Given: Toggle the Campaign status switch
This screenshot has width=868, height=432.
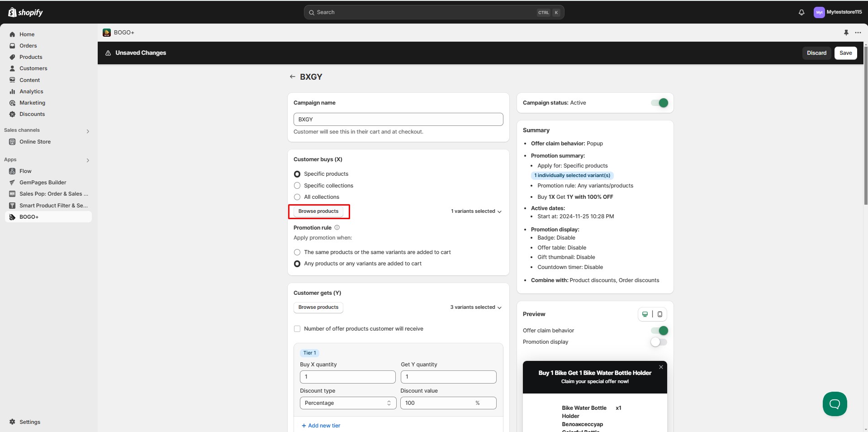Looking at the screenshot, I should pyautogui.click(x=659, y=103).
